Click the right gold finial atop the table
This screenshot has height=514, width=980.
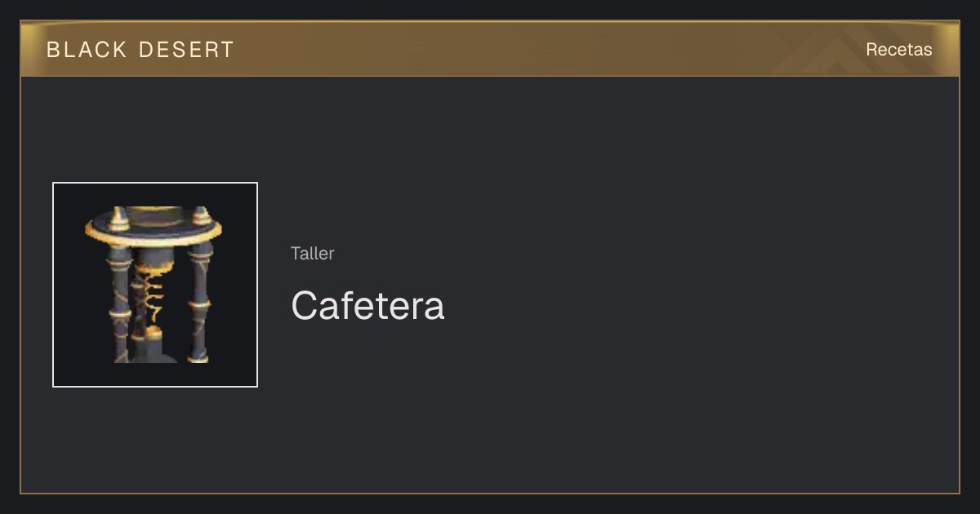click(201, 215)
